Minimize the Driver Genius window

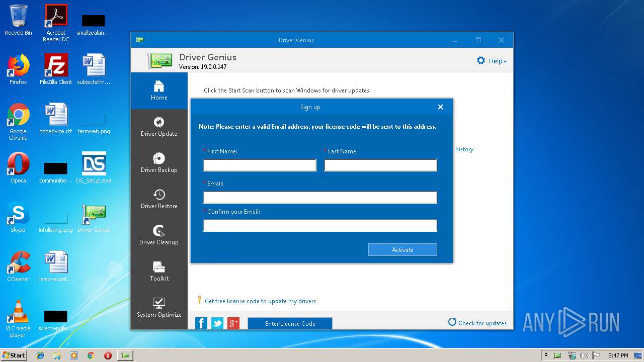(455, 40)
